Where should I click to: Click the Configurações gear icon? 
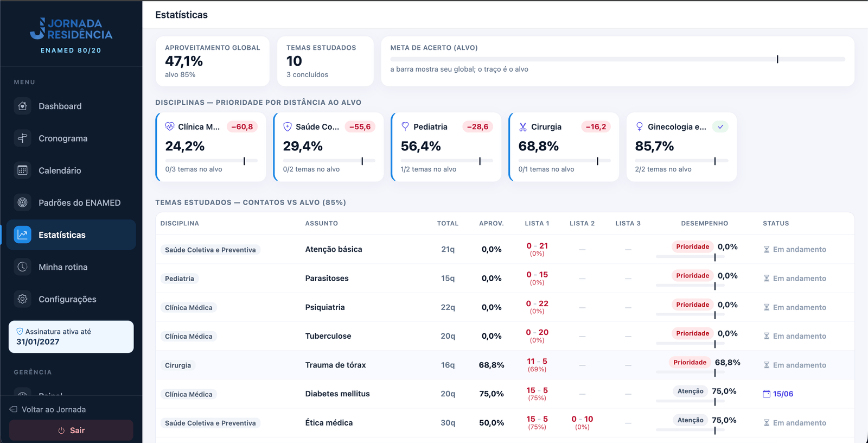(22, 299)
